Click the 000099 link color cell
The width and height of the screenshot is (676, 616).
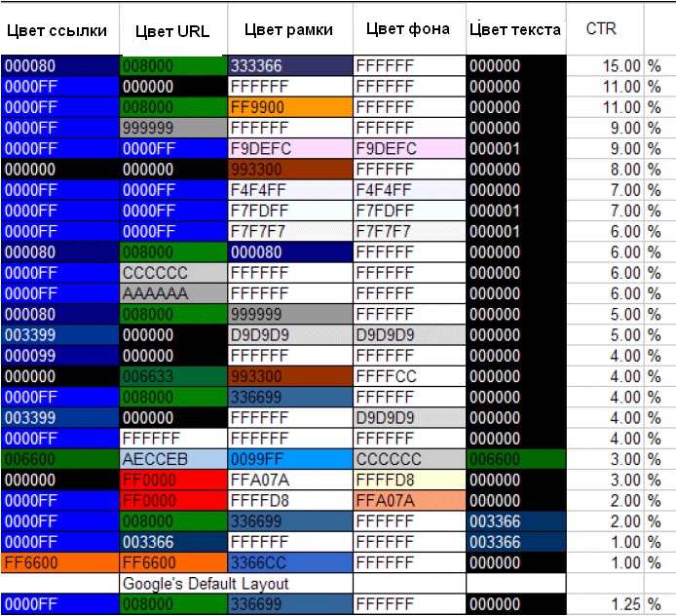click(58, 356)
